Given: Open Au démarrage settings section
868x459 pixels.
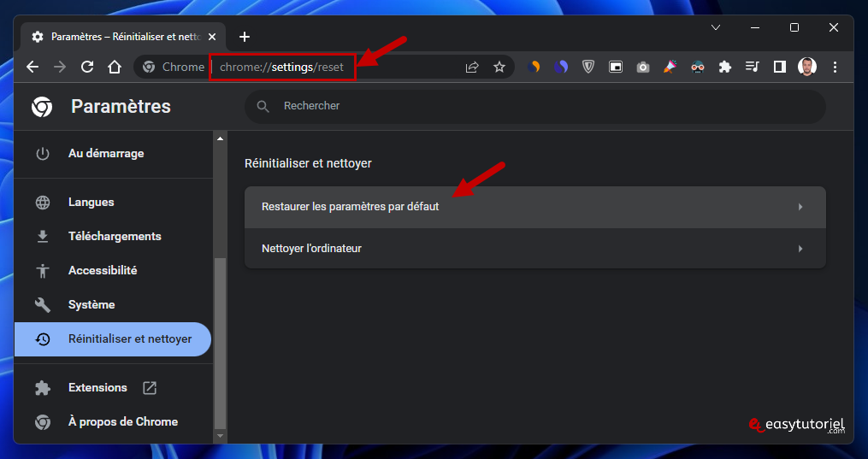Looking at the screenshot, I should point(113,153).
